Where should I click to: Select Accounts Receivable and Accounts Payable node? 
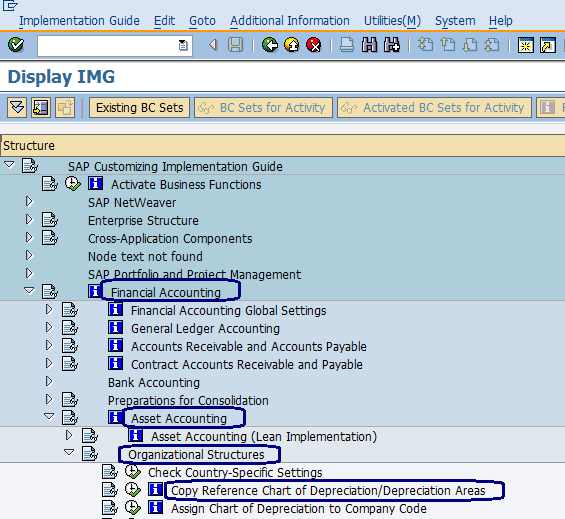(249, 346)
